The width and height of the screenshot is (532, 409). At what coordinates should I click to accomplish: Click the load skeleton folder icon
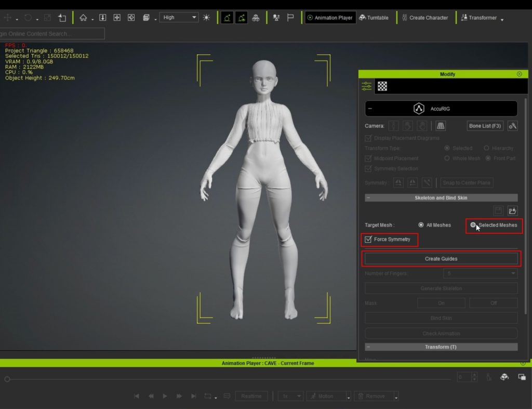point(513,210)
